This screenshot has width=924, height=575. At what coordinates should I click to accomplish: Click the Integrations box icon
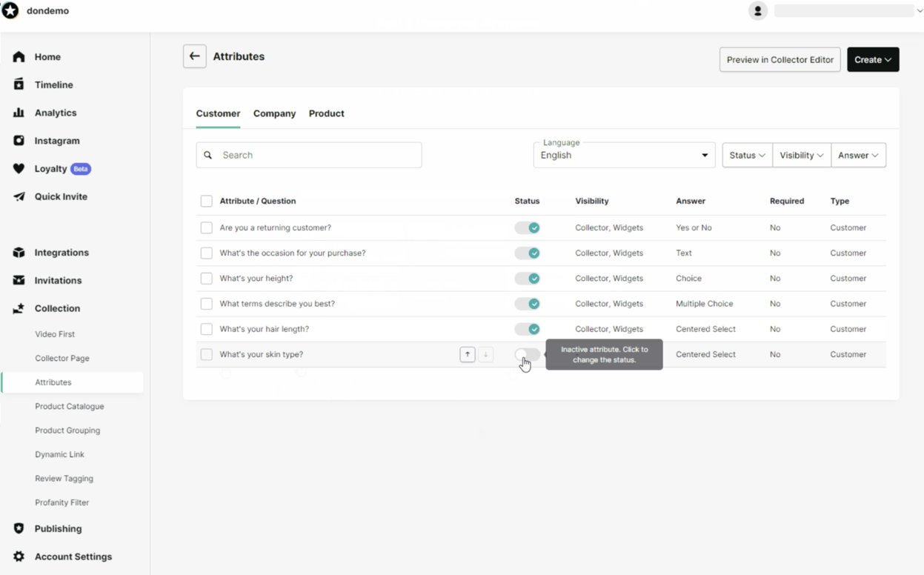(x=19, y=253)
